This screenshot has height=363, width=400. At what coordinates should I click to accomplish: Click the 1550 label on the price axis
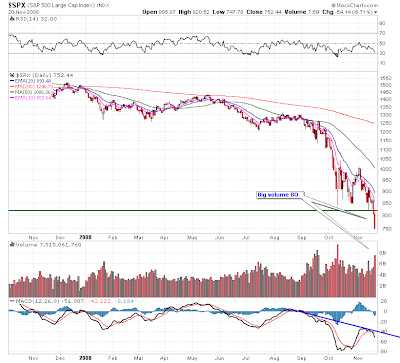point(385,78)
